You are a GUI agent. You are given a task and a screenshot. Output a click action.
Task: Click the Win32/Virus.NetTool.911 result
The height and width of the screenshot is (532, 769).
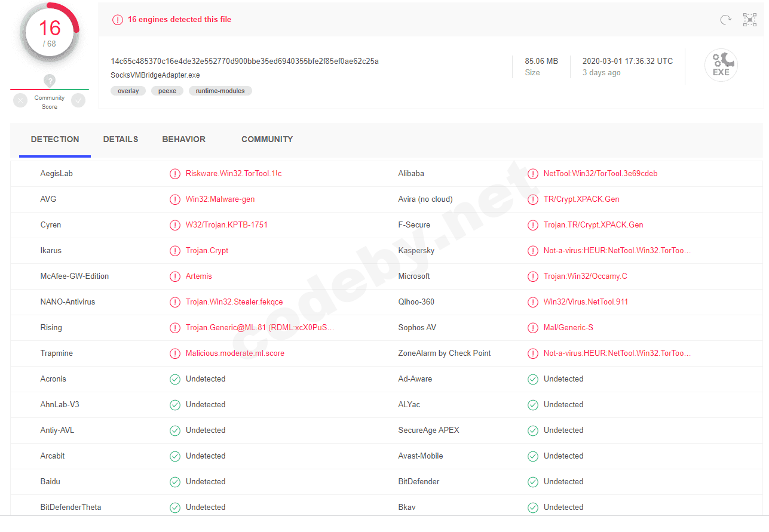[586, 302]
